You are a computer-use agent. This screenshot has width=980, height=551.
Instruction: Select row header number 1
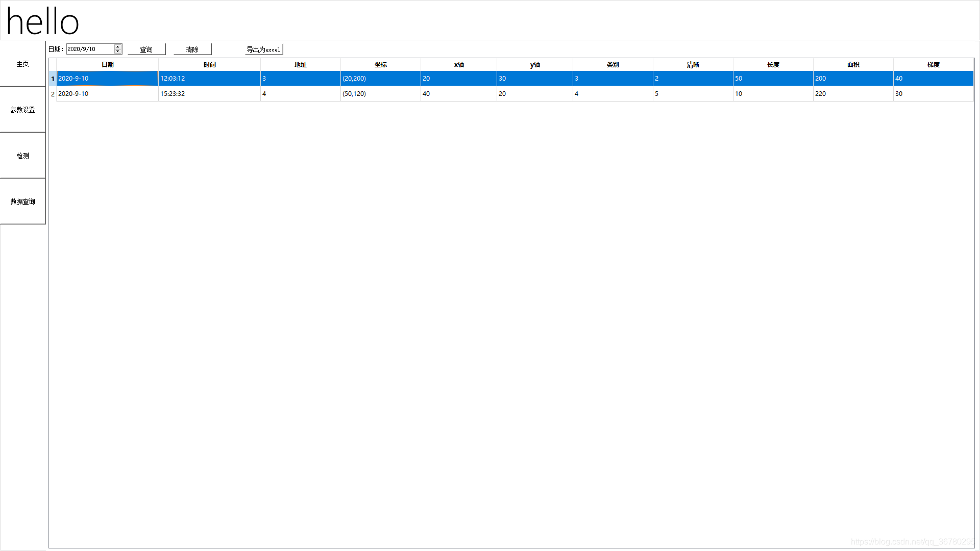[x=53, y=79]
